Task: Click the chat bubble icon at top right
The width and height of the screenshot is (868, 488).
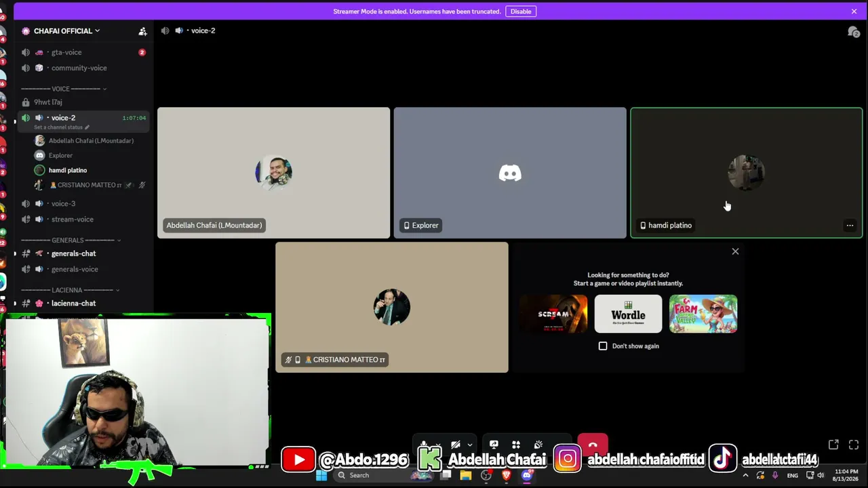Action: [x=854, y=32]
